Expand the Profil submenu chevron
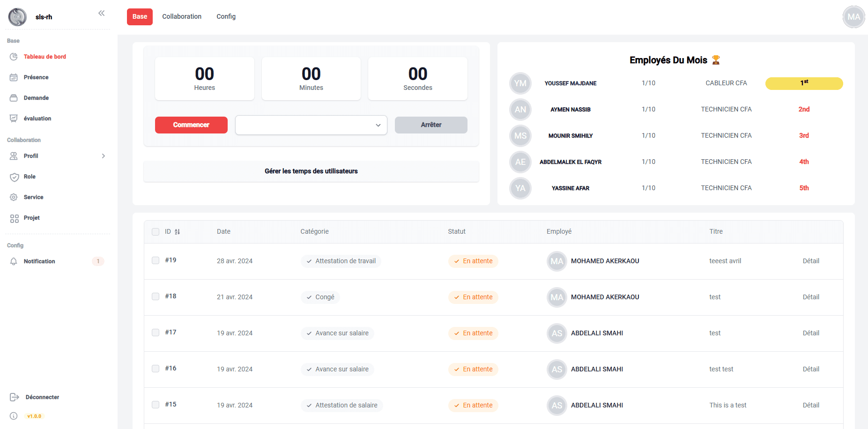Screen dimensions: 868x429 coord(104,156)
